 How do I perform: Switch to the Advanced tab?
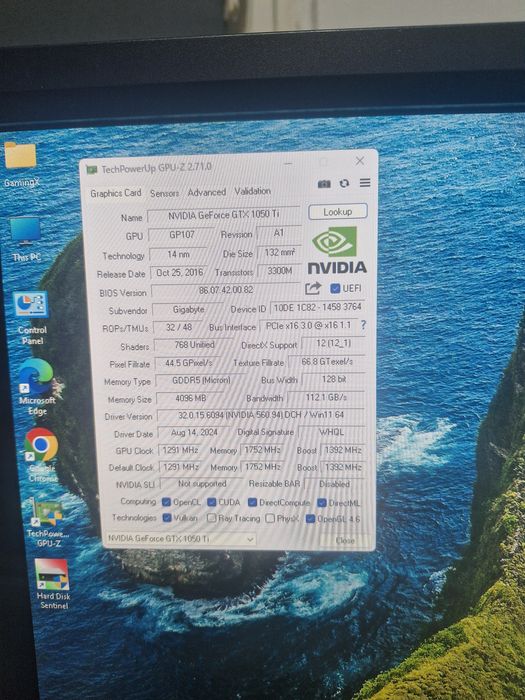point(207,192)
